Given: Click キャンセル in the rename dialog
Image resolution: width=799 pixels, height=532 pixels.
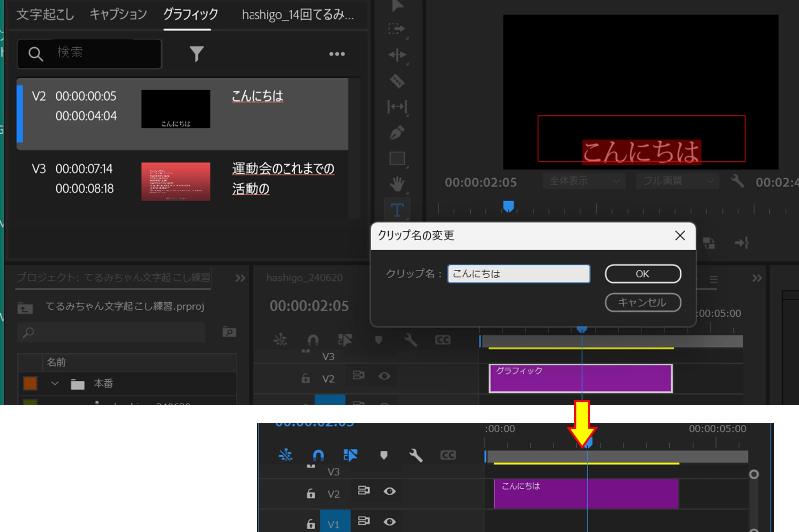Looking at the screenshot, I should 643,302.
